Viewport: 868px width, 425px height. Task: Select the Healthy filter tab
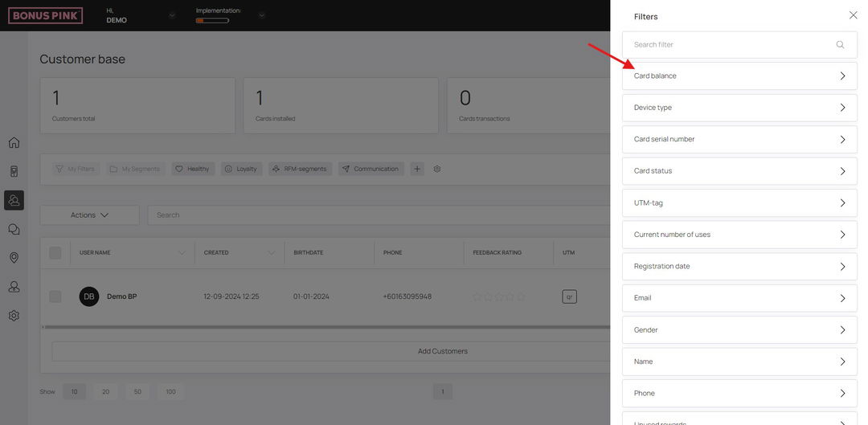193,169
